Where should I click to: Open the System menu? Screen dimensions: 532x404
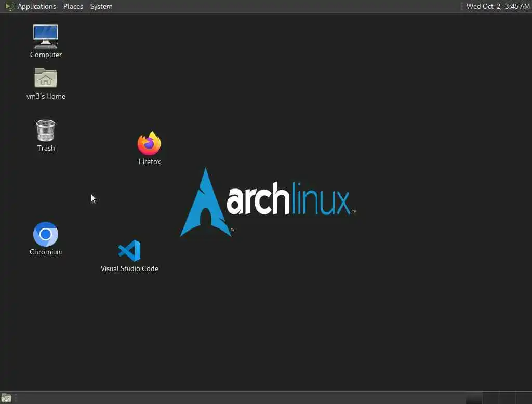click(x=101, y=6)
